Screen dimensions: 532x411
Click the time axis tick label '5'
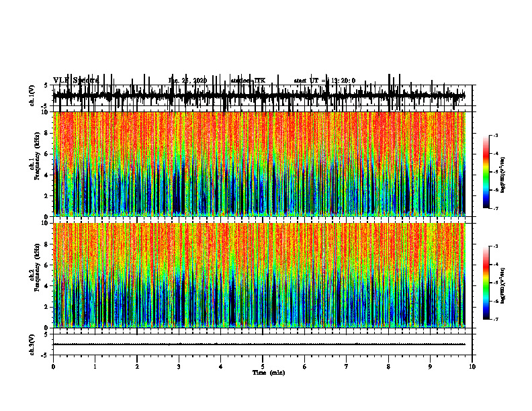click(x=263, y=367)
